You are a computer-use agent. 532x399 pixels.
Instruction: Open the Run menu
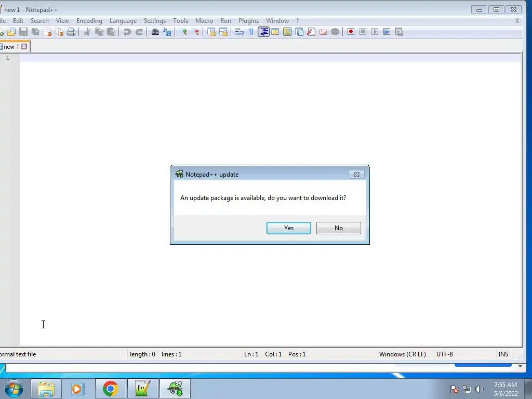click(x=225, y=21)
